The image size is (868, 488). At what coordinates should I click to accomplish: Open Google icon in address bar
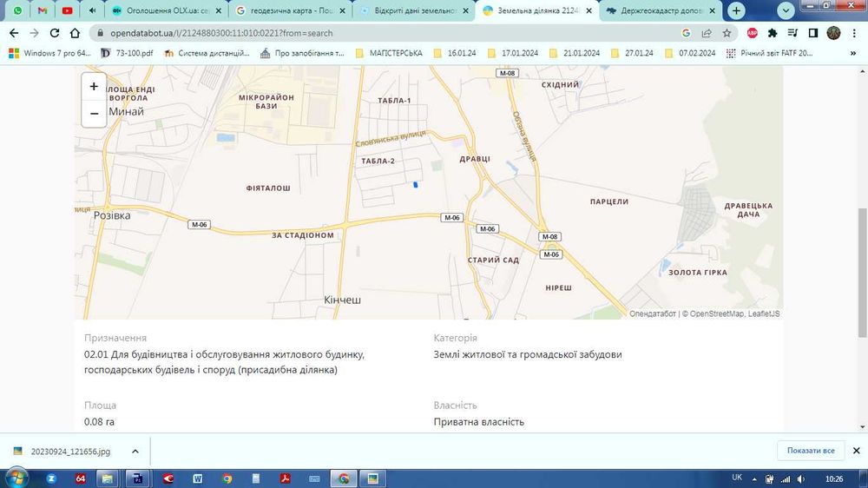(686, 33)
